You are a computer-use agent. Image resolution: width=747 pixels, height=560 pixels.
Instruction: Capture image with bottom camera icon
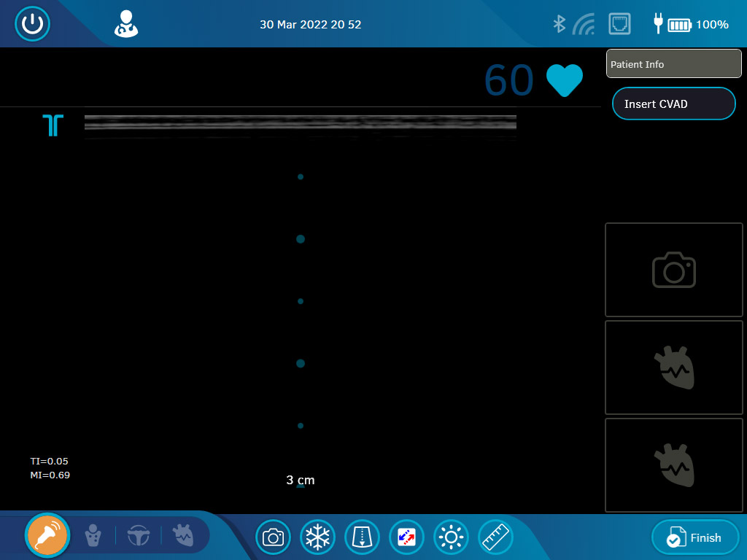point(273,537)
